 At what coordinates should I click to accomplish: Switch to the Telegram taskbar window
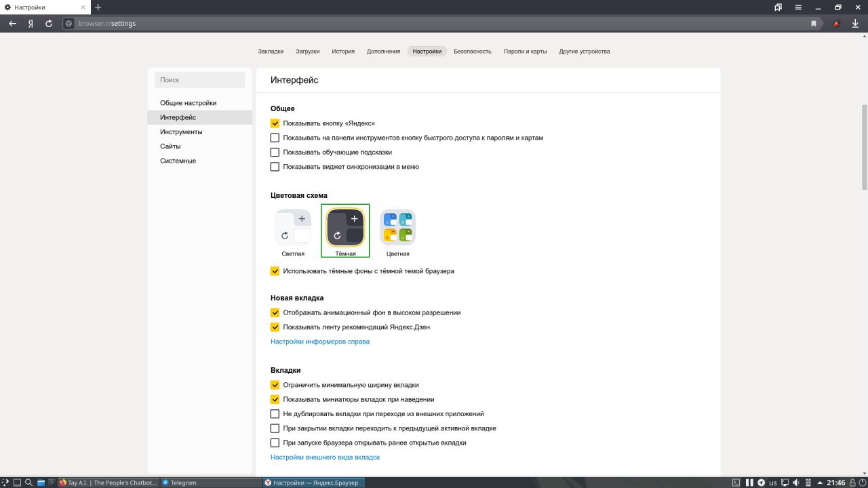click(211, 483)
